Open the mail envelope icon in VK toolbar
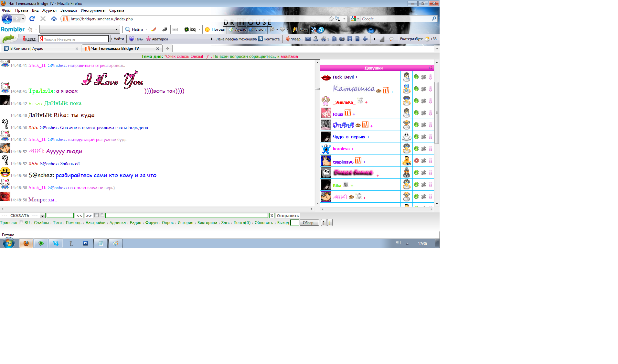The image size is (618, 364). click(x=308, y=39)
